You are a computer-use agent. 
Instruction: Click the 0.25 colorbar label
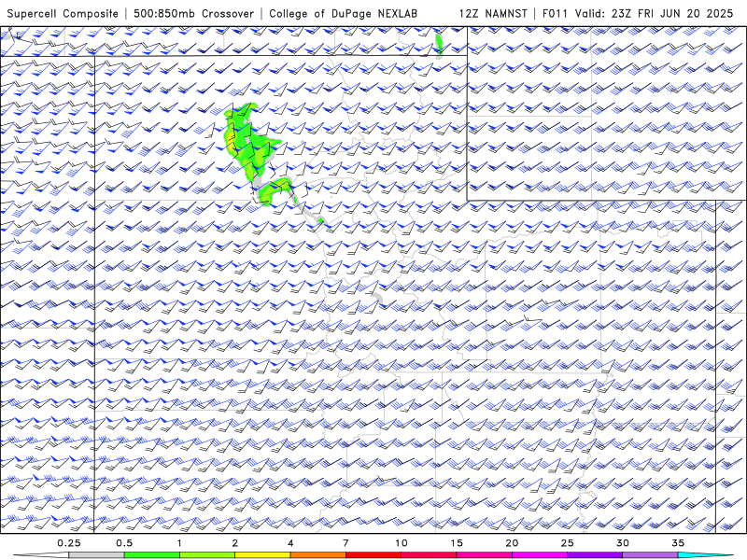pyautogui.click(x=69, y=543)
